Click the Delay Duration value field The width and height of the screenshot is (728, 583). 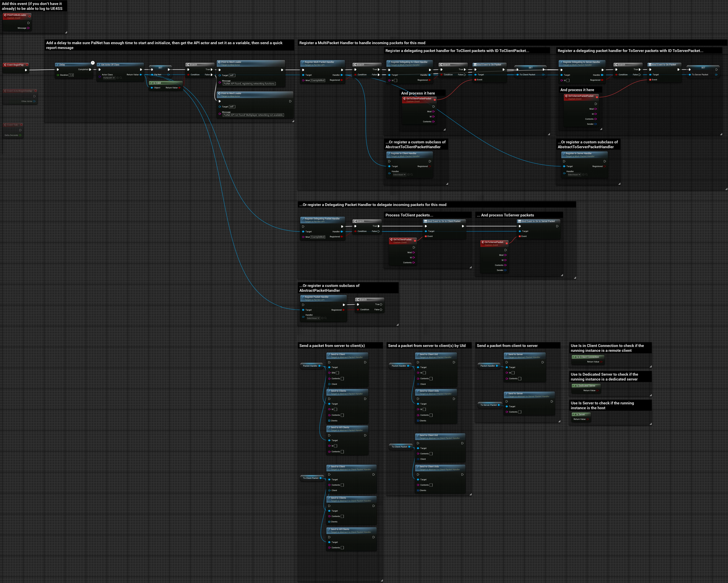coord(71,75)
